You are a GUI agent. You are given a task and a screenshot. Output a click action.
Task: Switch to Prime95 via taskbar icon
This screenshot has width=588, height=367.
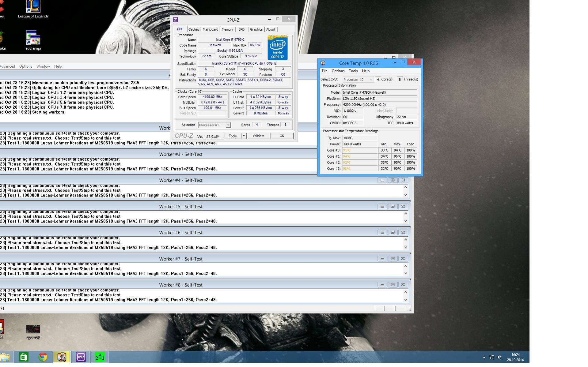[x=100, y=357]
